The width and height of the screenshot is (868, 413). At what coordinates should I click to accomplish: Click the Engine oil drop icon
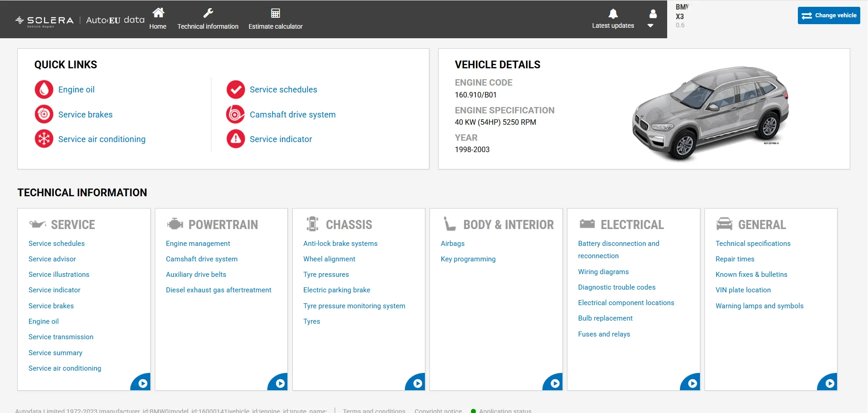44,89
